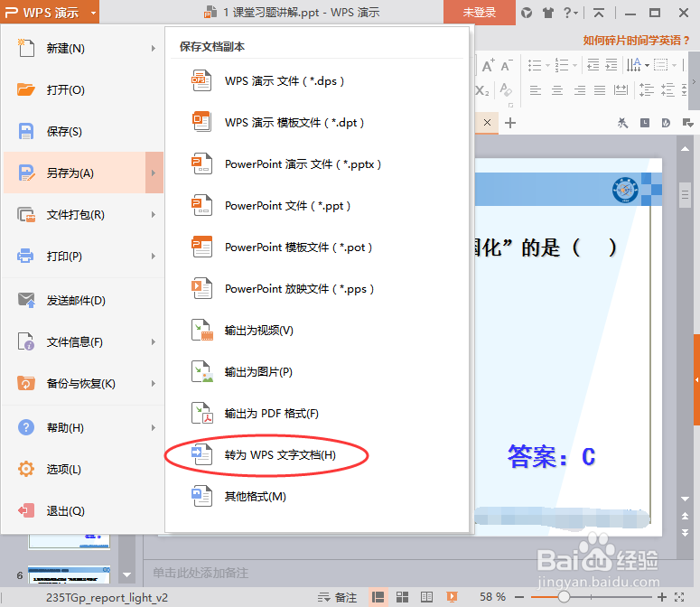The image size is (700, 607).
Task: Toggle the 备注 notes button
Action: click(x=337, y=597)
